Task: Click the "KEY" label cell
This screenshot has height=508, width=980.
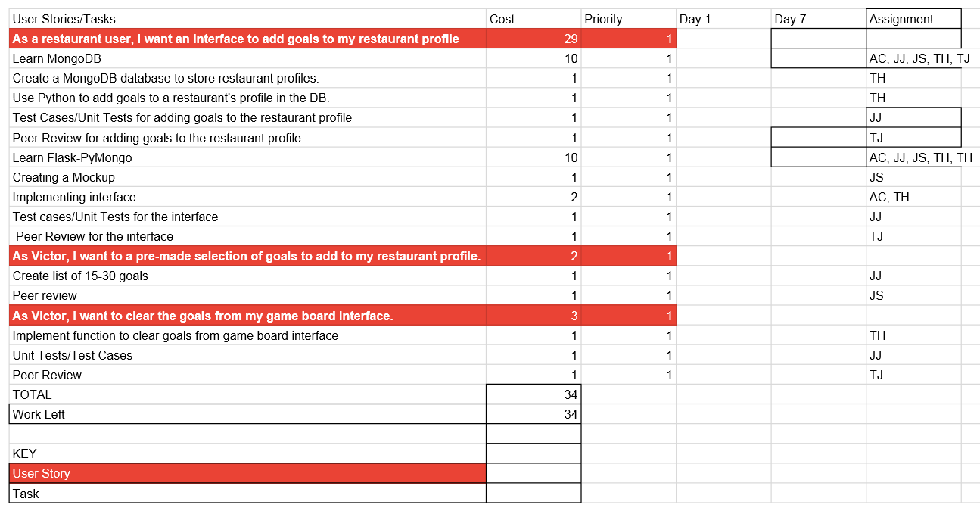Action: (247, 453)
